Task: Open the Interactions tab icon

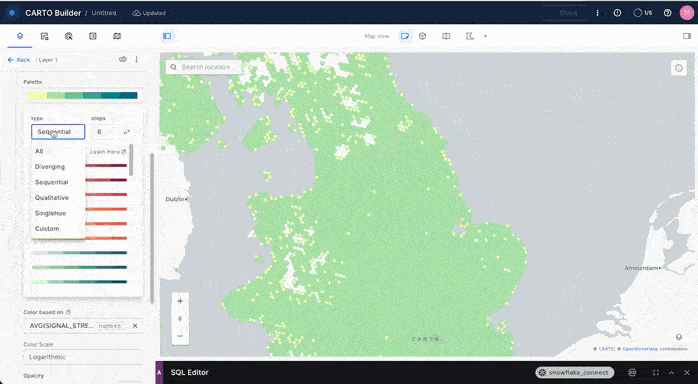Action: point(69,36)
